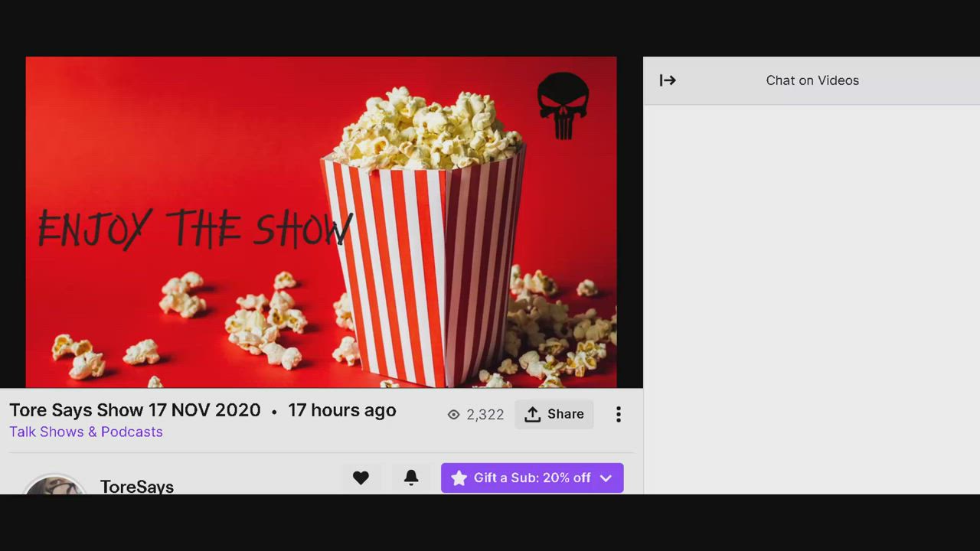The width and height of the screenshot is (980, 551).
Task: Select the Chat on Videos header
Action: point(812,80)
